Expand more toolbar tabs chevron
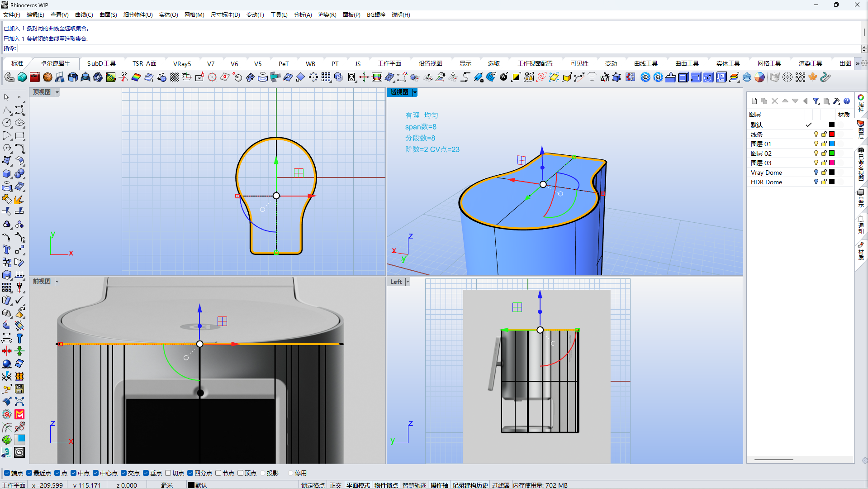Image resolution: width=868 pixels, height=489 pixels. [857, 63]
